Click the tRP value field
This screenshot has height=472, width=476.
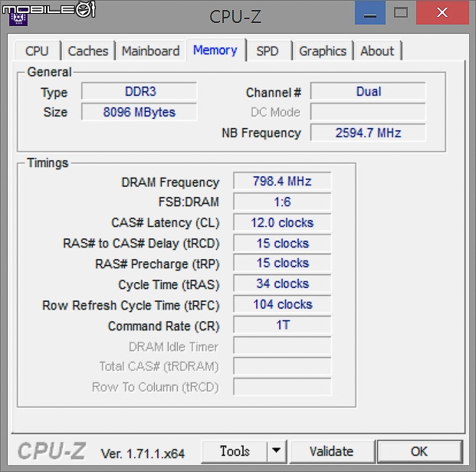[x=282, y=263]
